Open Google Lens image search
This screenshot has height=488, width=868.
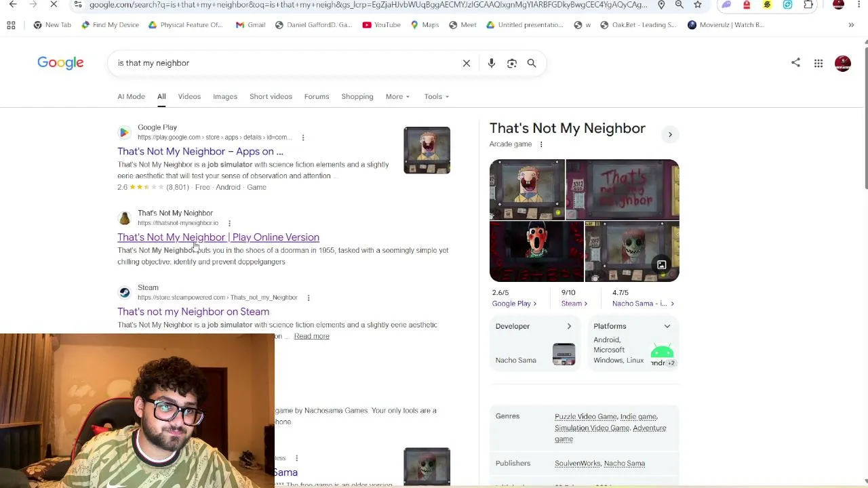tap(512, 63)
